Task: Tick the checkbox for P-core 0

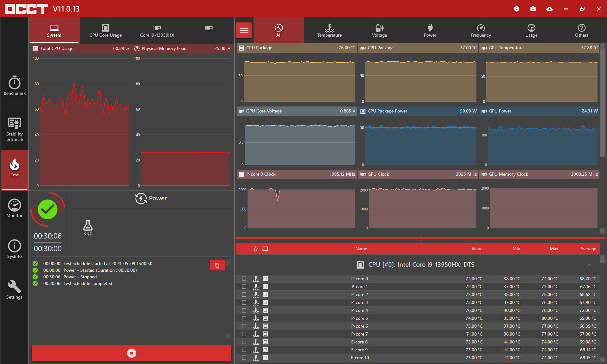Action: (244, 279)
